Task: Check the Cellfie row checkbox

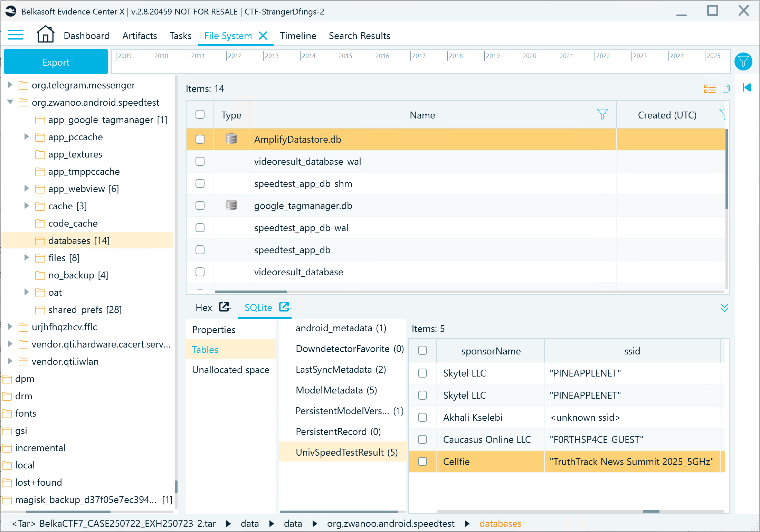Action: coord(422,462)
